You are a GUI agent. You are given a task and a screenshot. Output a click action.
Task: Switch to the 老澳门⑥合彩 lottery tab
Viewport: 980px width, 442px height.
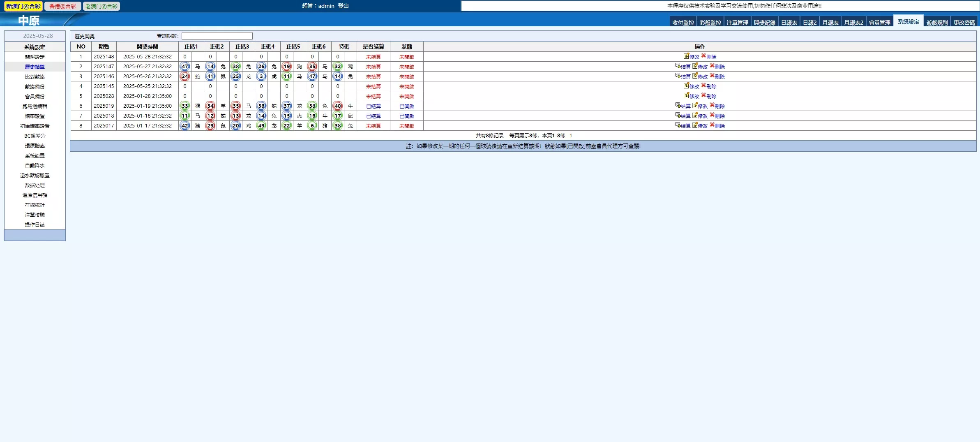pyautogui.click(x=101, y=6)
